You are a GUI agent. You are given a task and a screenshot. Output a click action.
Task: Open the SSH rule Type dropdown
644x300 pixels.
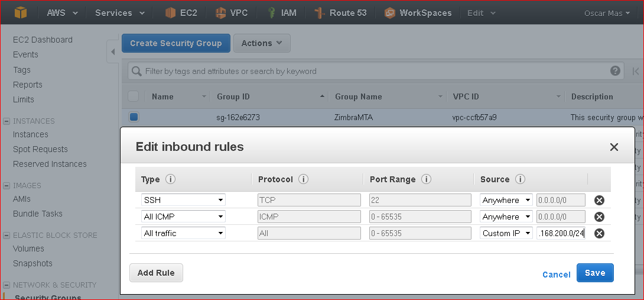pos(183,201)
